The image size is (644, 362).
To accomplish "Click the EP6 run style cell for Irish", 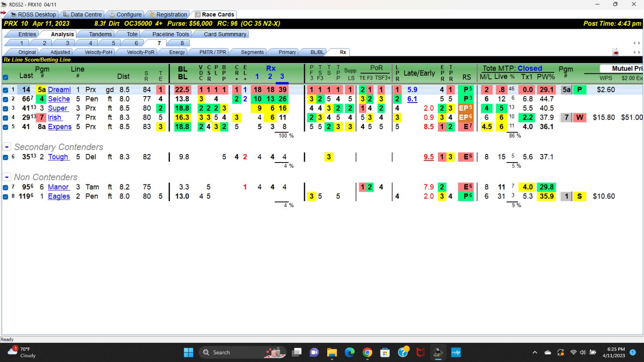I will pyautogui.click(x=466, y=118).
